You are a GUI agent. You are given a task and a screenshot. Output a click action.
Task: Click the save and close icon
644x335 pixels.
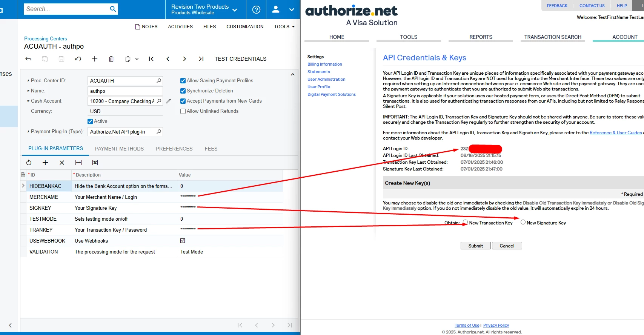[x=45, y=59]
